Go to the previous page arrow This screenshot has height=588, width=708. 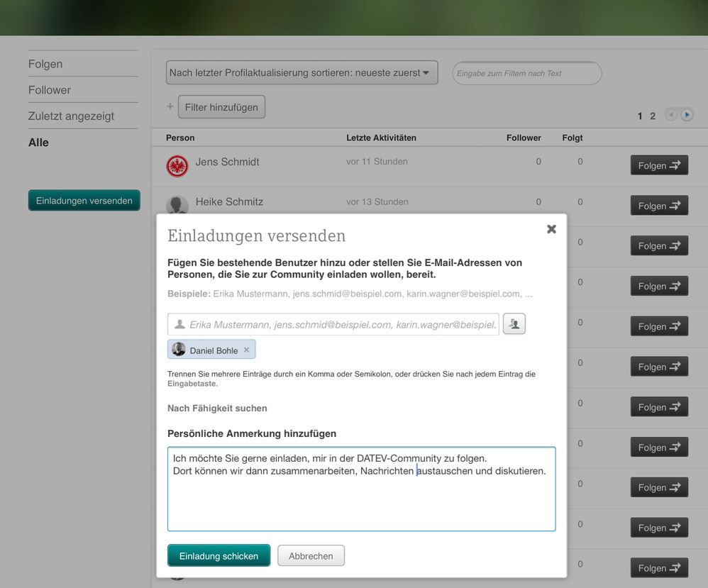(671, 115)
